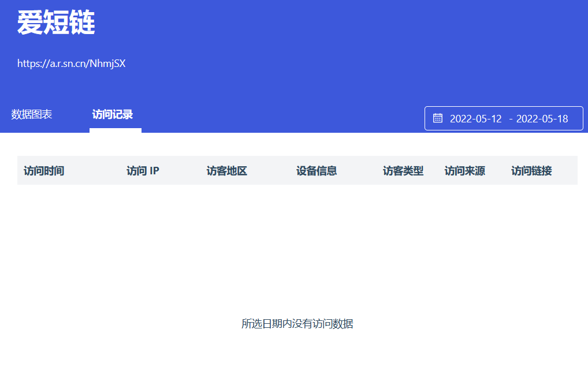Click the 访客类型 column header
This screenshot has width=588, height=370.
pyautogui.click(x=403, y=171)
